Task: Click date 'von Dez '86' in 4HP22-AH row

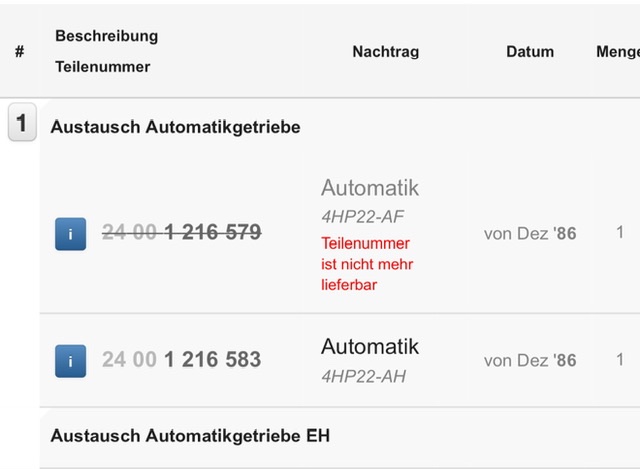Action: 530,360
